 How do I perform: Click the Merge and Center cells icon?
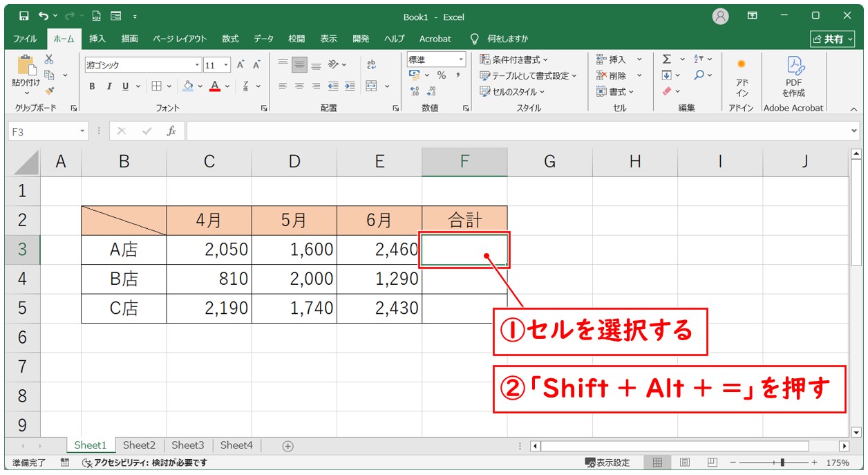(371, 86)
